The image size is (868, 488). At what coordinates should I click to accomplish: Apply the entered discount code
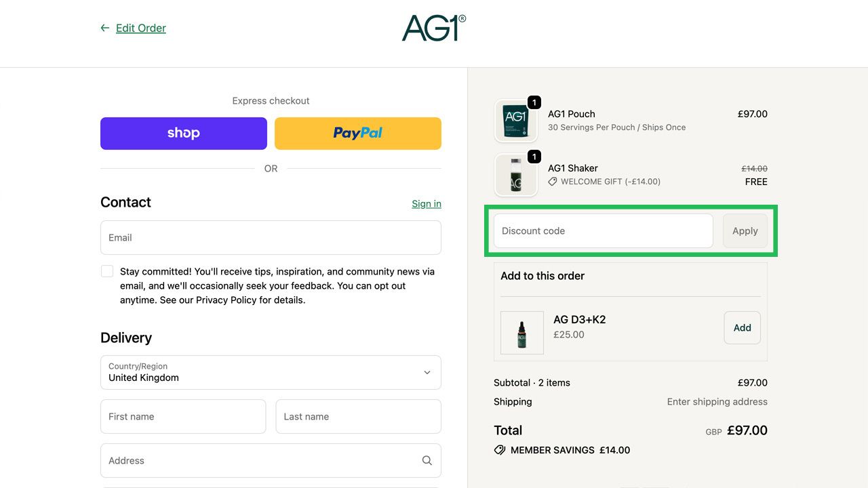pos(745,230)
